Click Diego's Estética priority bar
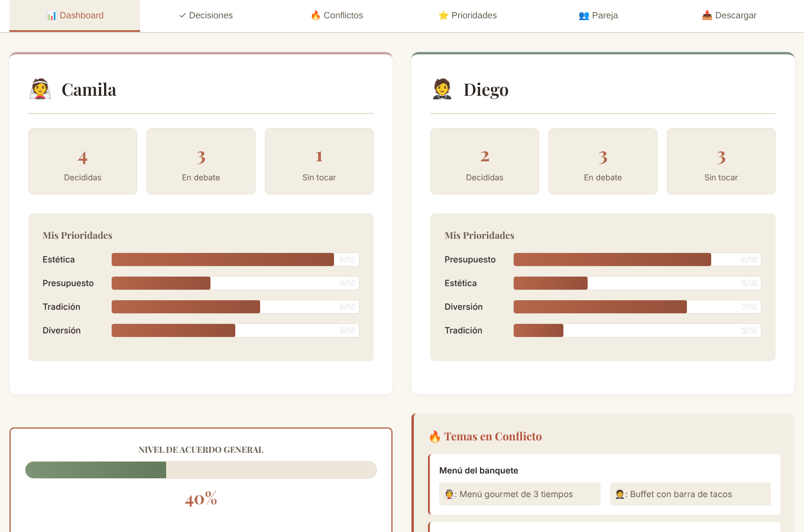The image size is (804, 532). click(637, 283)
